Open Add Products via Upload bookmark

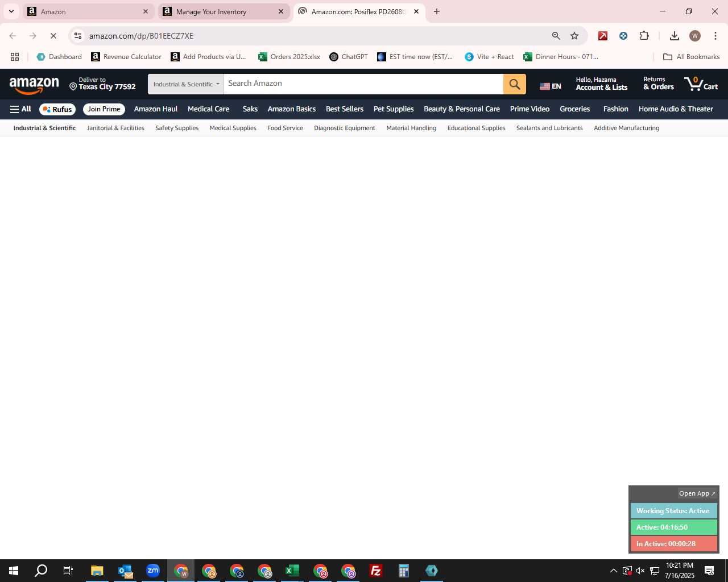(209, 57)
